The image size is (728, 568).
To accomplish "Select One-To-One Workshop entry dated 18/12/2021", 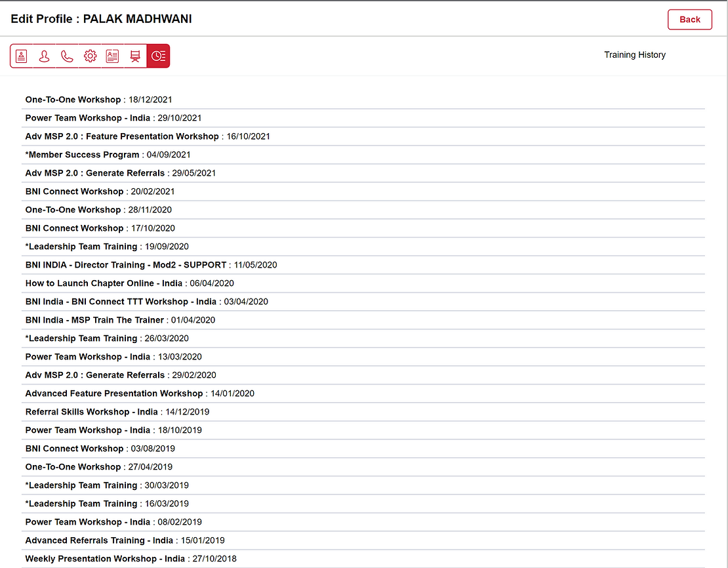I will click(98, 100).
